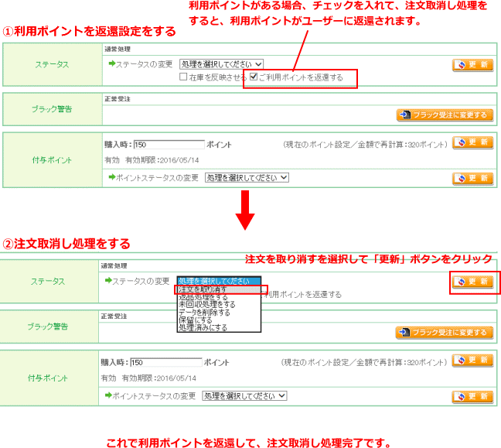
Task: Click 通常処理 text in step ② status row
Action: click(114, 266)
